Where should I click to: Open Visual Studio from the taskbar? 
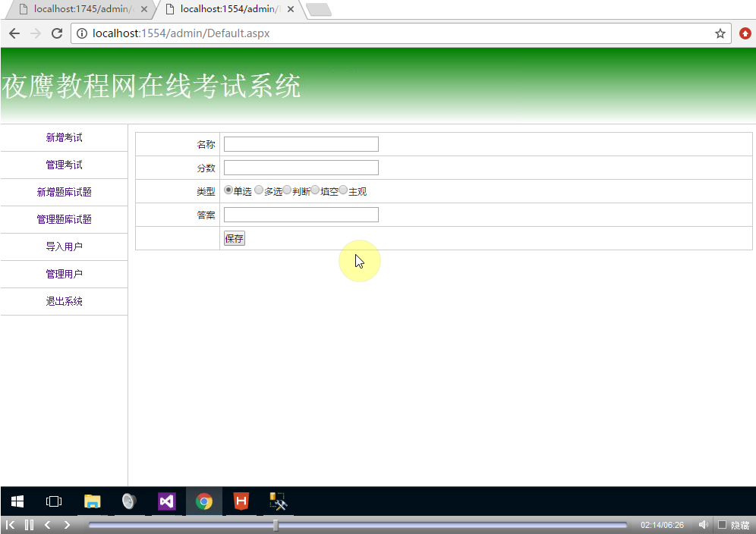pos(166,501)
